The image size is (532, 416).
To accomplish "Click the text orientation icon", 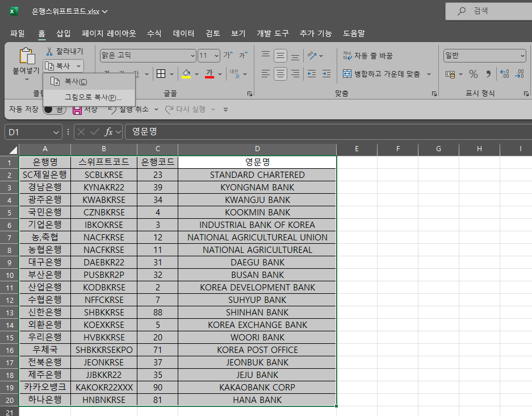I will (x=312, y=55).
